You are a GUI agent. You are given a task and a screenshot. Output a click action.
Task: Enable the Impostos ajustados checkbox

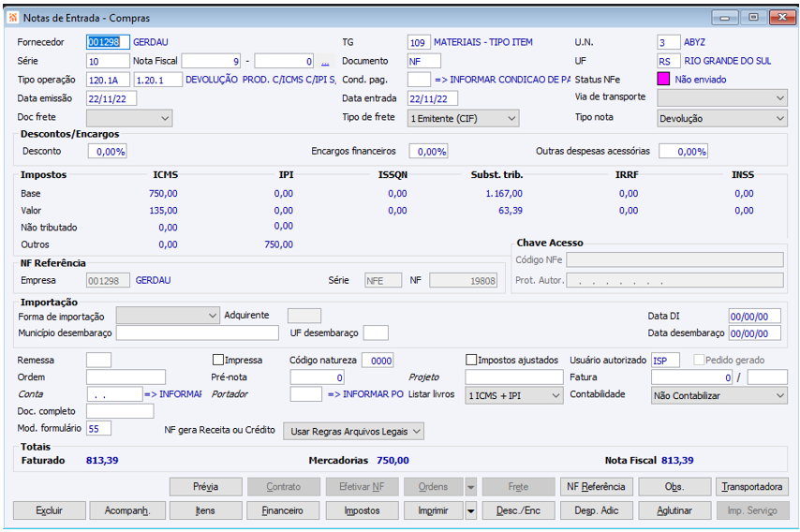(471, 360)
